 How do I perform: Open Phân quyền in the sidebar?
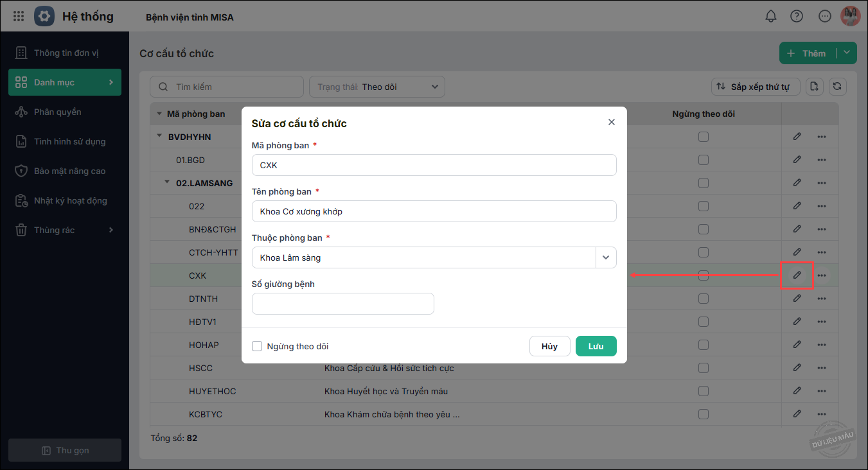tap(58, 112)
